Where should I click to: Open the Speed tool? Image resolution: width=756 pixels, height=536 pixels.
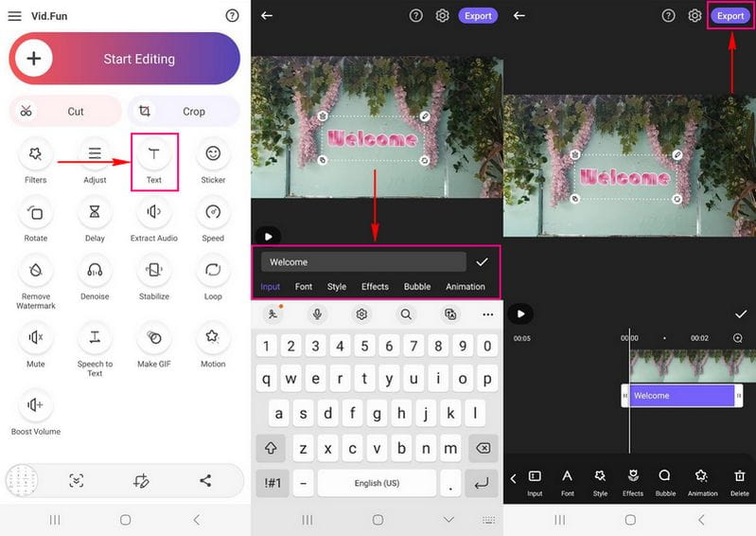[213, 221]
